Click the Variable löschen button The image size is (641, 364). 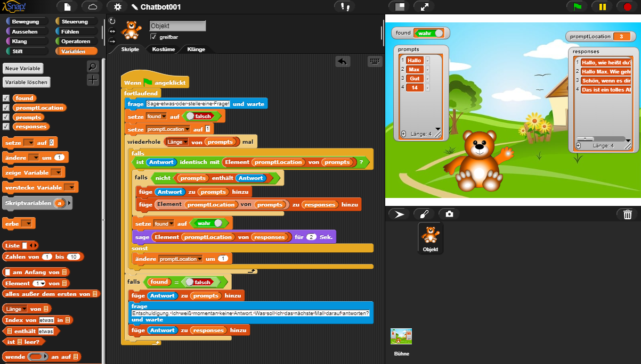[25, 82]
